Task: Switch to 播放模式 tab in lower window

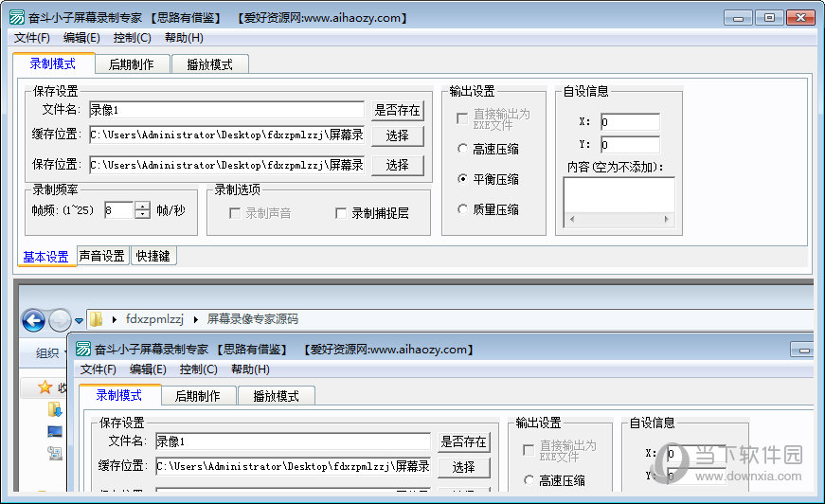Action: coord(277,396)
